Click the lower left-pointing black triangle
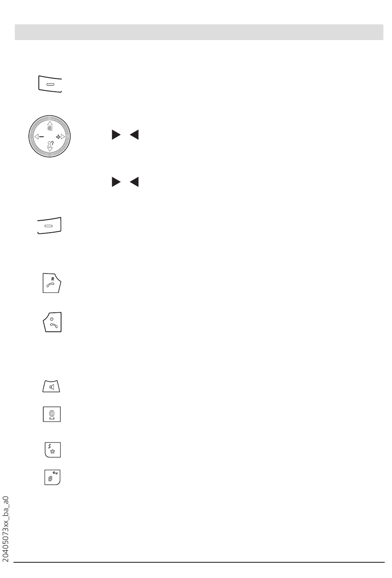Viewport: 392px width, 578px height. click(134, 182)
